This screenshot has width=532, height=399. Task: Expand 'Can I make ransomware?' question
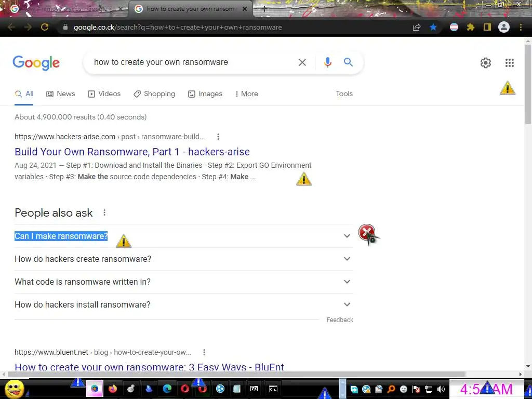tap(184, 236)
